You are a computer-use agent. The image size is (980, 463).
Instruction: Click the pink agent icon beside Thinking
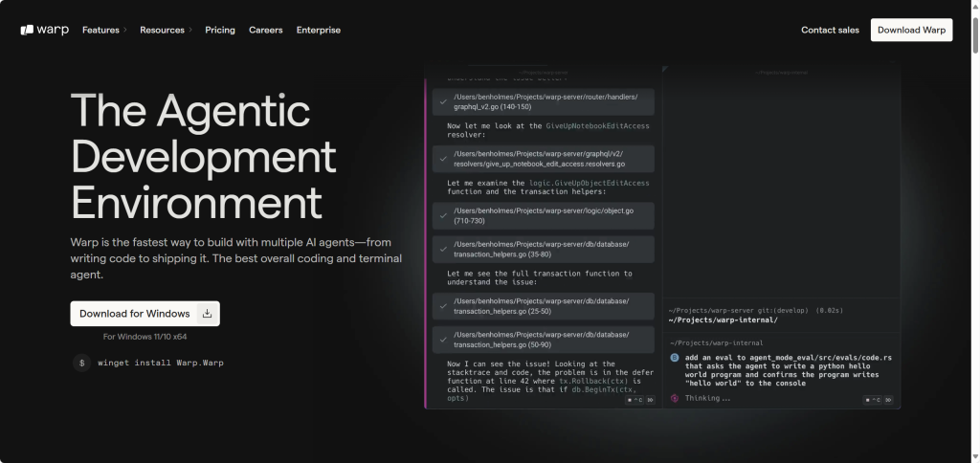(675, 398)
